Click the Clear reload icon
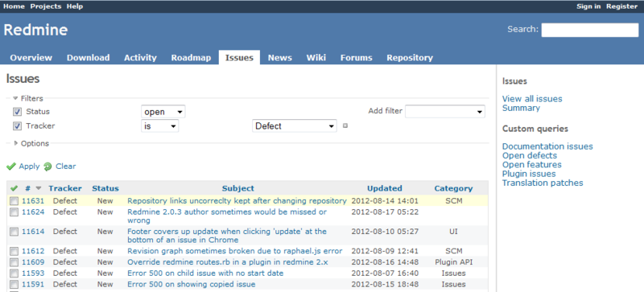The height and width of the screenshot is (292, 644). click(47, 167)
